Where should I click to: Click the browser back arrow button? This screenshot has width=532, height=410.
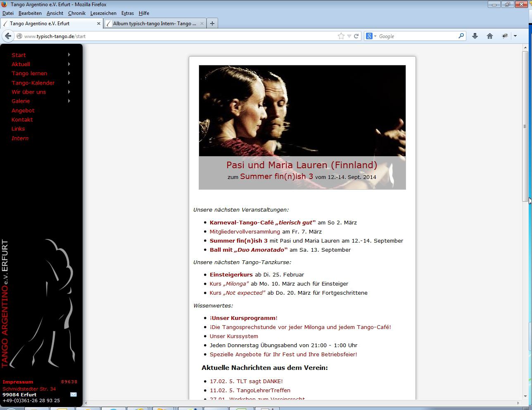pyautogui.click(x=8, y=36)
